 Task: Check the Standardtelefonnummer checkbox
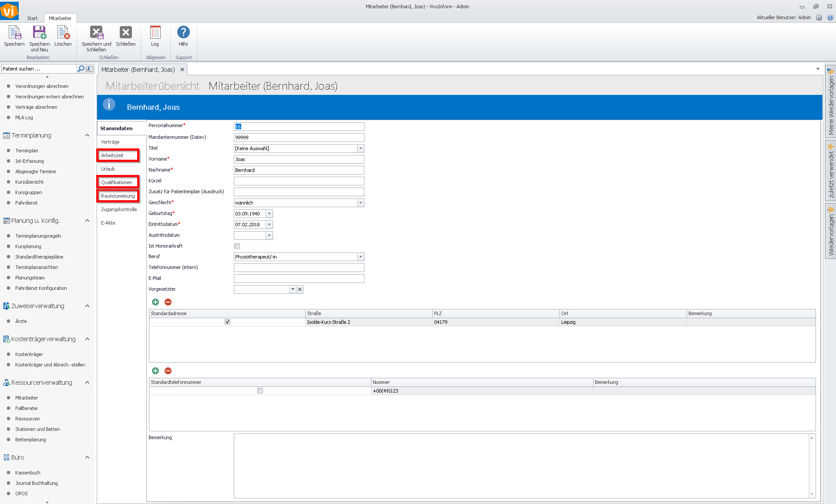[260, 391]
